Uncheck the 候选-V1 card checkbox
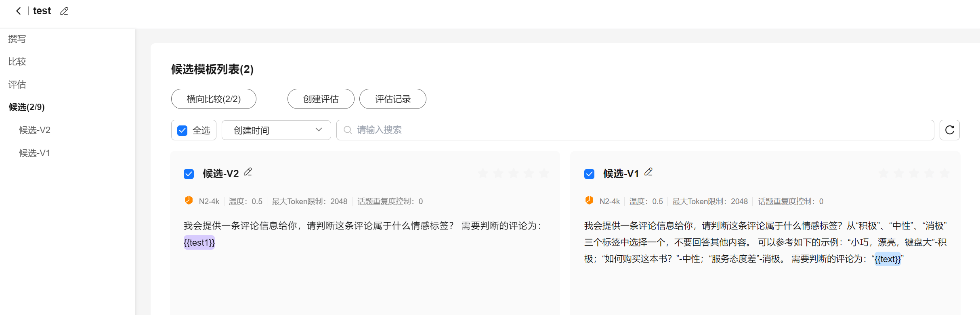This screenshot has height=315, width=980. point(589,174)
